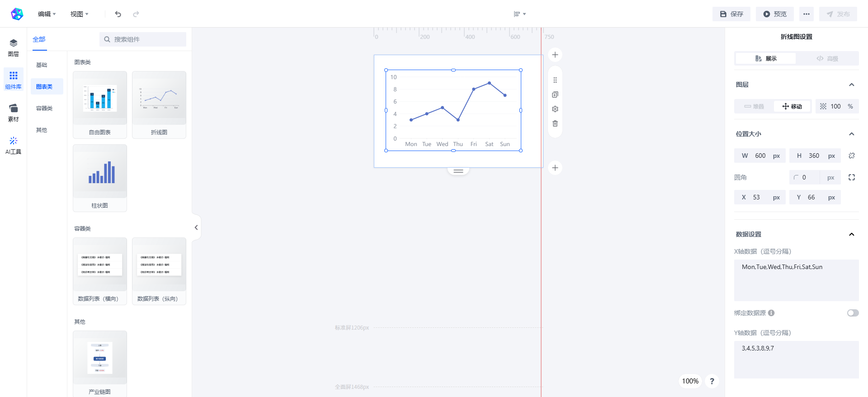Click the 保存 button

click(x=731, y=14)
